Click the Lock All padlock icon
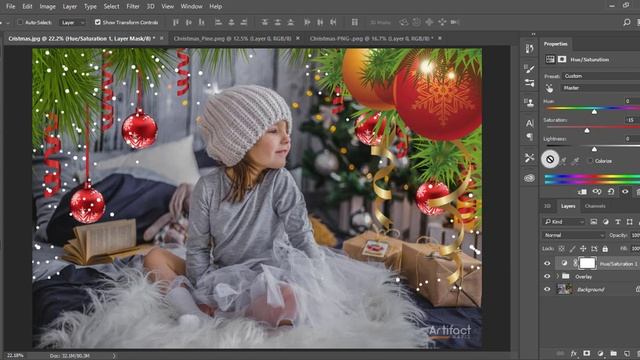This screenshot has height=360, width=640. (605, 249)
